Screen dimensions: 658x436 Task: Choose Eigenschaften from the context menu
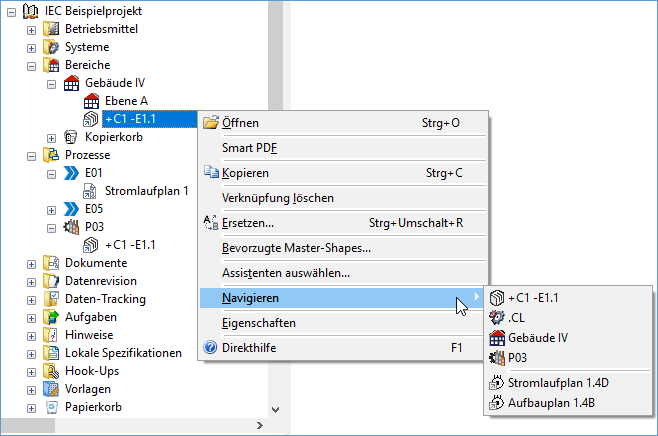259,323
